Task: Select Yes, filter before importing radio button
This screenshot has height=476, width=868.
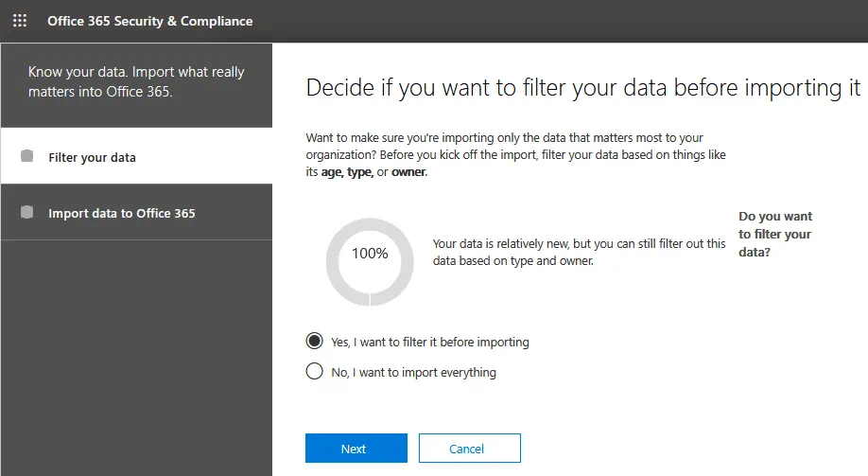Action: [315, 342]
